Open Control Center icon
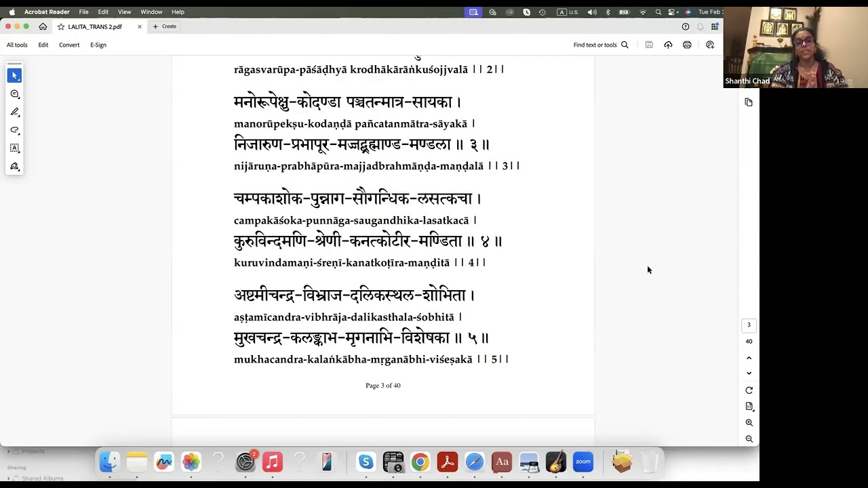 point(673,12)
